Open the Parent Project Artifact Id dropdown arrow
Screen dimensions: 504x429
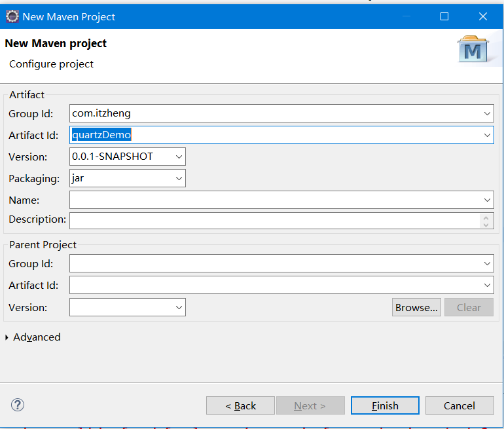487,286
